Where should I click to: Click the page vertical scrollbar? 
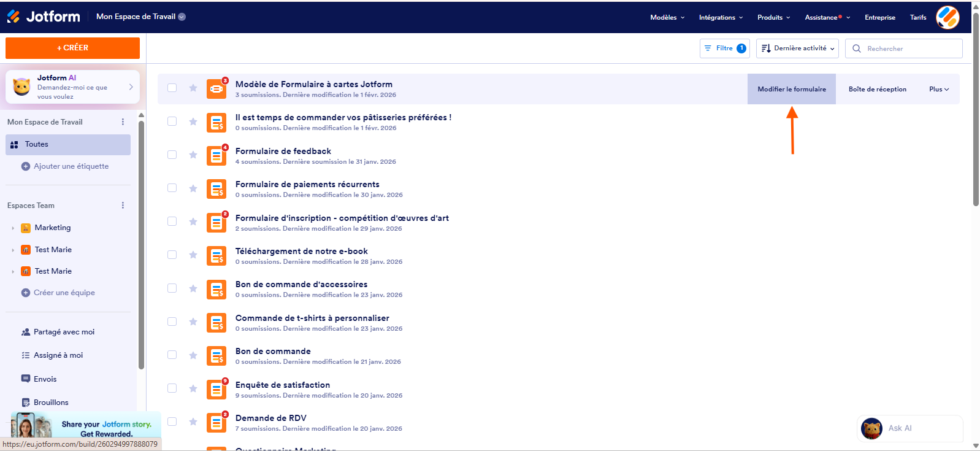point(976,109)
